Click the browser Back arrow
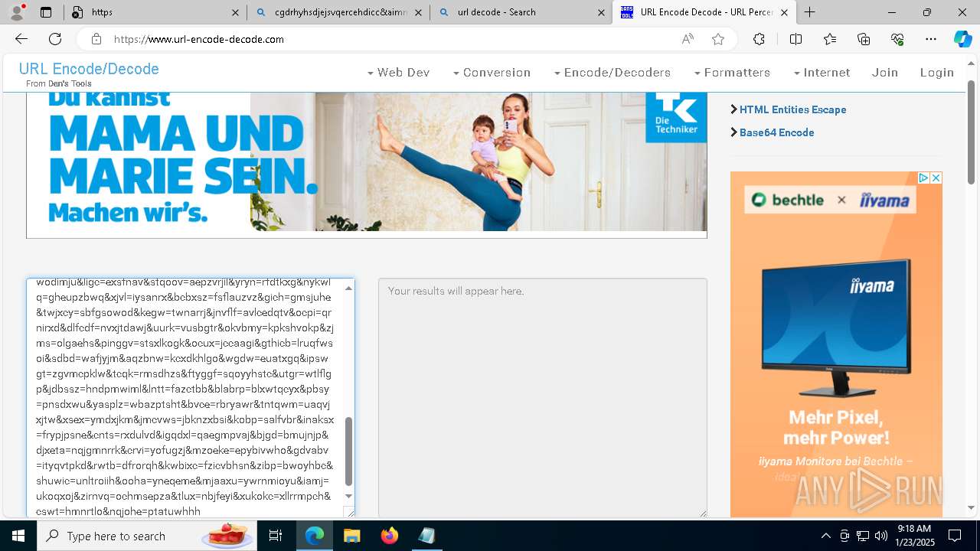 (21, 39)
